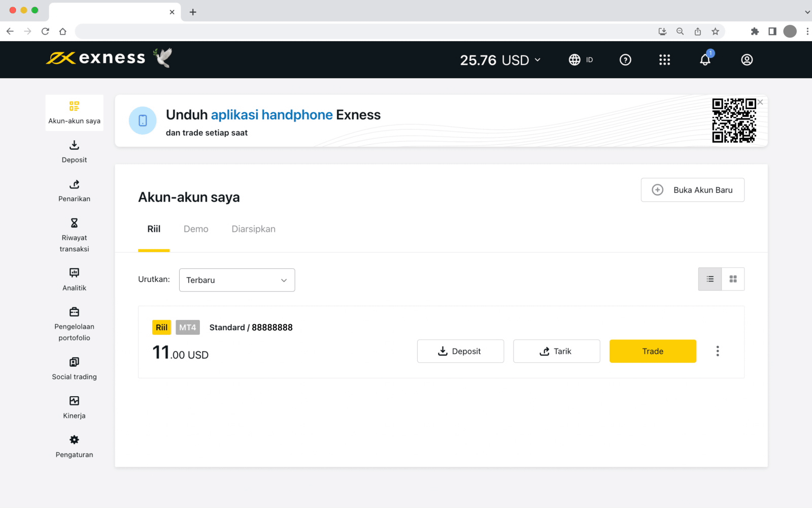
Task: Switch to the Diarsipkan tab
Action: tap(253, 229)
